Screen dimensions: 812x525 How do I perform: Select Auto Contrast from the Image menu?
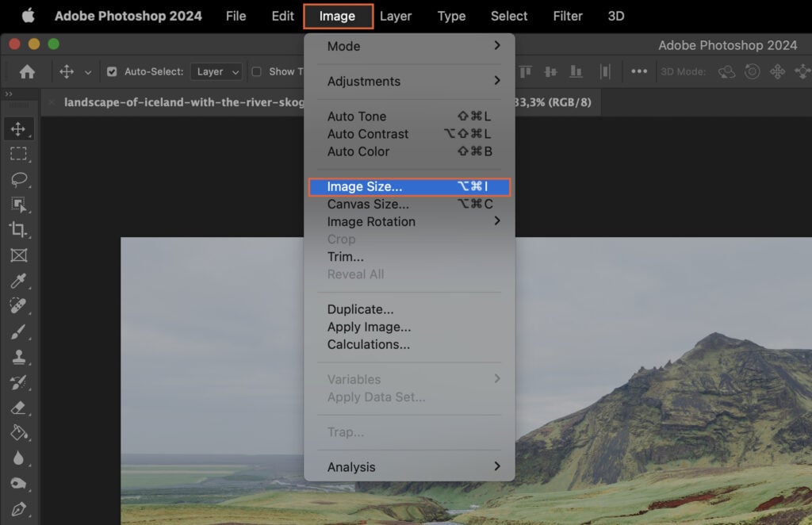coord(367,133)
